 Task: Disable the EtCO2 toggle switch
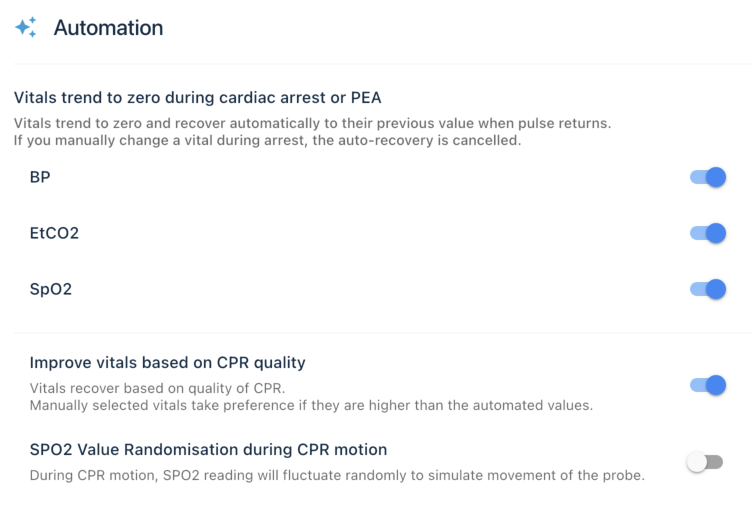(x=707, y=233)
